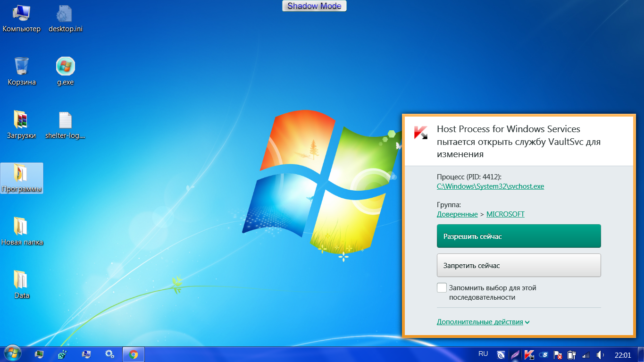Open Action Center flag tray icon
This screenshot has width=644, height=362.
click(x=558, y=354)
